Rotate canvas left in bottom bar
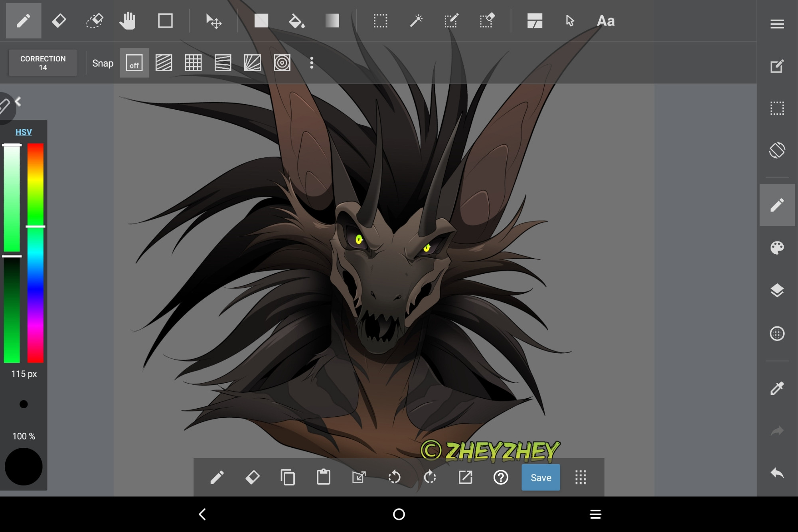The image size is (798, 532). [x=394, y=477]
